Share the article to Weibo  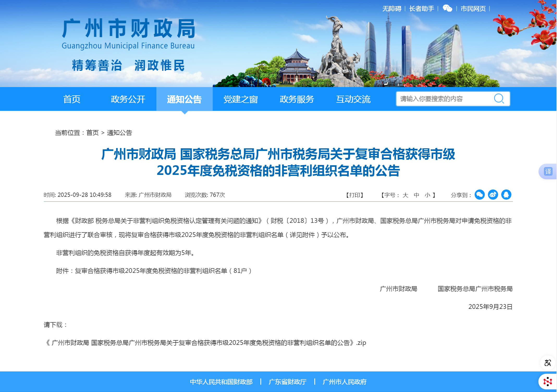pos(493,195)
